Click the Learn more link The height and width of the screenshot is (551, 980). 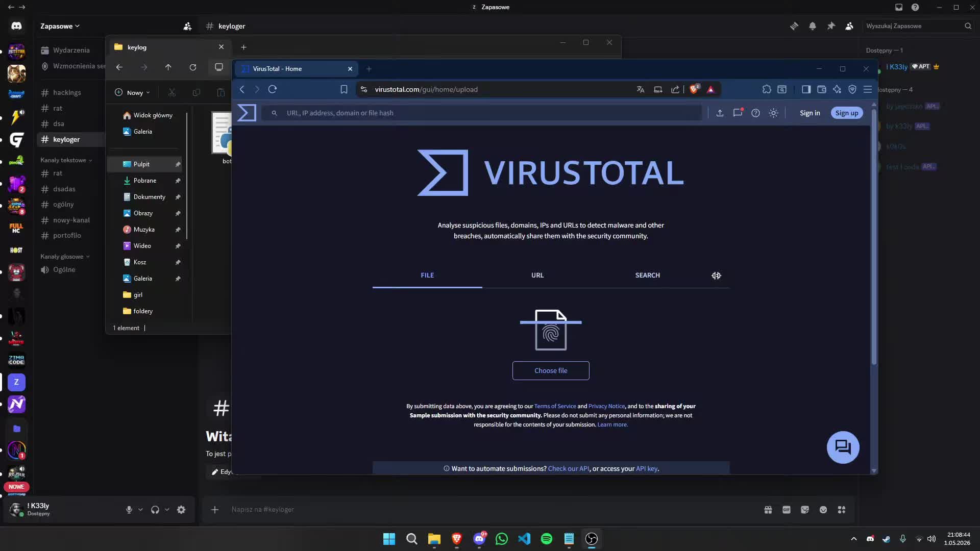click(612, 424)
